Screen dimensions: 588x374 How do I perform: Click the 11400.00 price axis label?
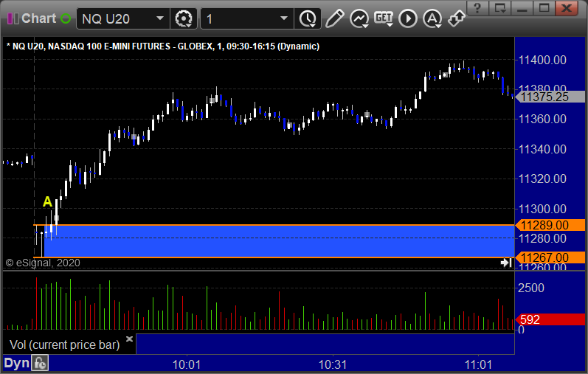click(x=542, y=60)
